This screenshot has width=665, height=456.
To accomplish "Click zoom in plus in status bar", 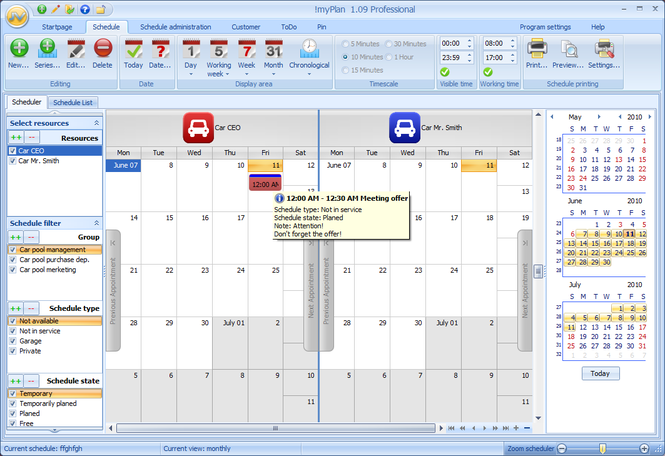I will [x=644, y=448].
